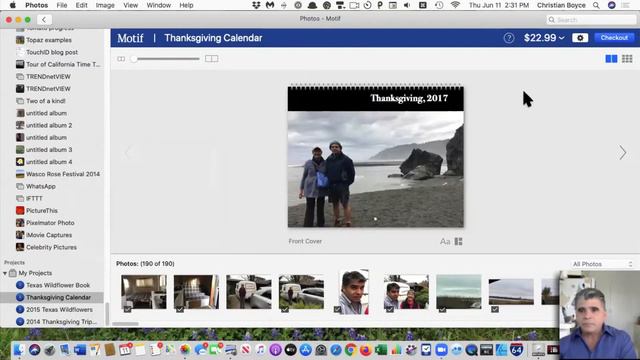Image resolution: width=640 pixels, height=360 pixels.
Task: Open Time Machine menu bar icon
Action: pyautogui.click(x=439, y=5)
